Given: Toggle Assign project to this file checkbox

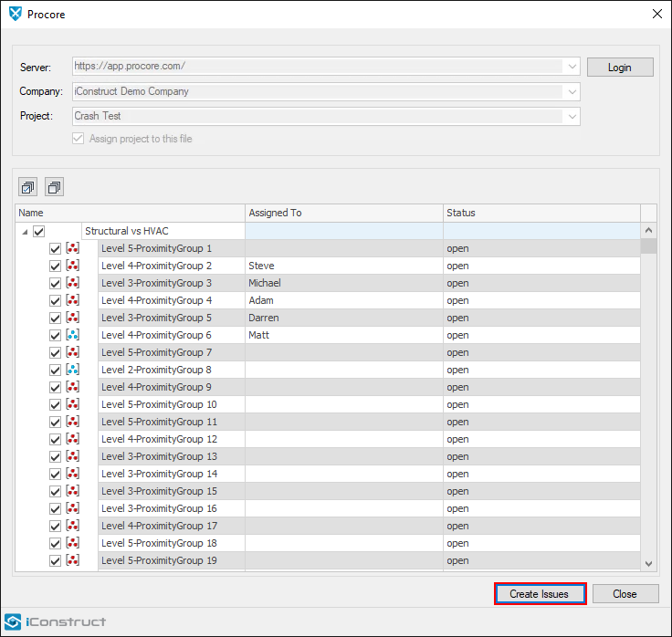Looking at the screenshot, I should [x=78, y=139].
